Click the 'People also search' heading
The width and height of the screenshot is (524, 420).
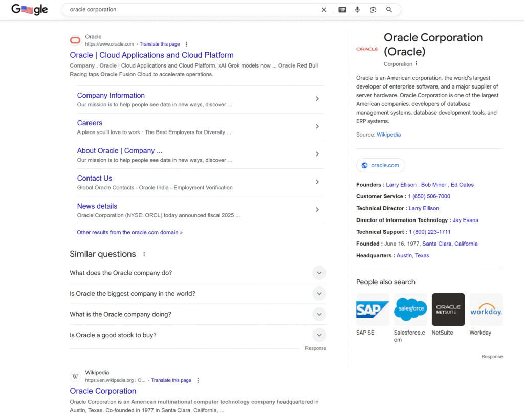click(x=386, y=282)
